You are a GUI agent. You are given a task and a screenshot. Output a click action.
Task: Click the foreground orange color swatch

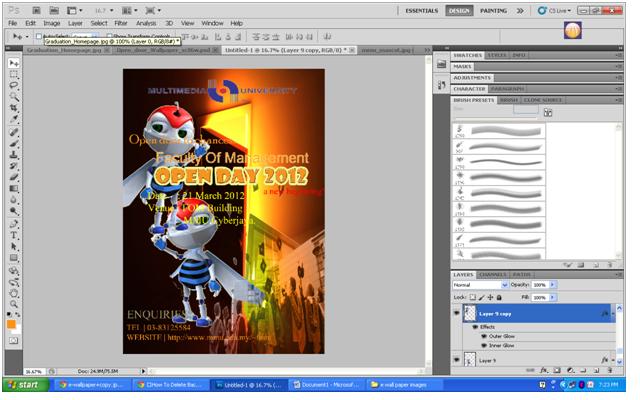[x=11, y=324]
